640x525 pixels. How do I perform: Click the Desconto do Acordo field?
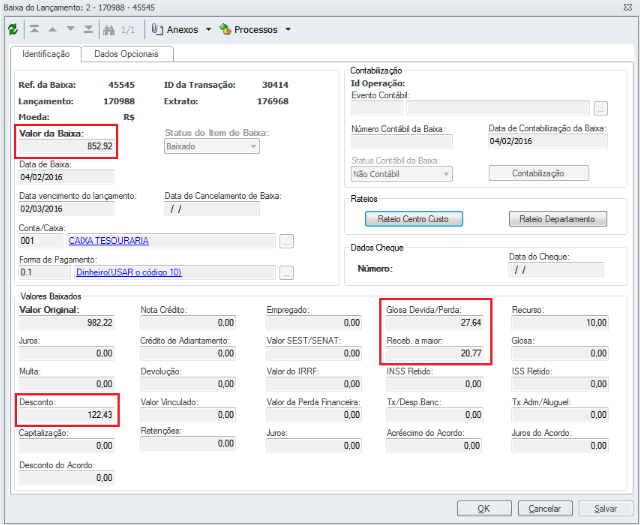pos(67,478)
